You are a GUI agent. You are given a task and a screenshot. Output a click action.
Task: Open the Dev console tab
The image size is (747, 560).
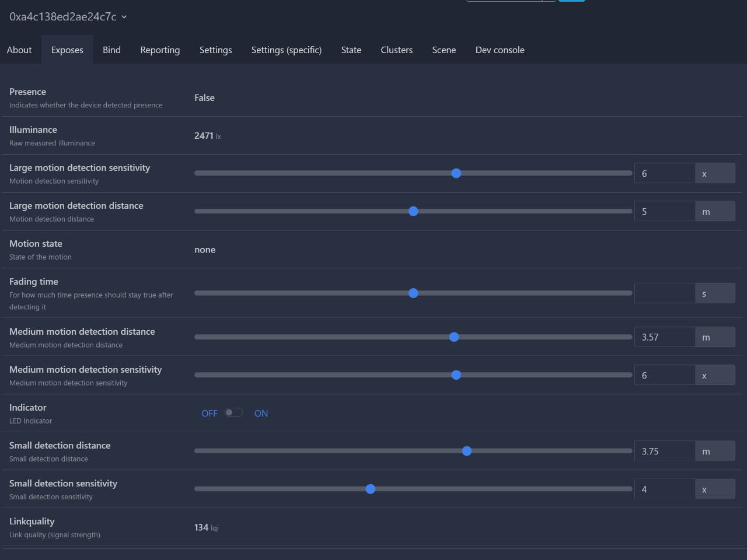click(500, 50)
